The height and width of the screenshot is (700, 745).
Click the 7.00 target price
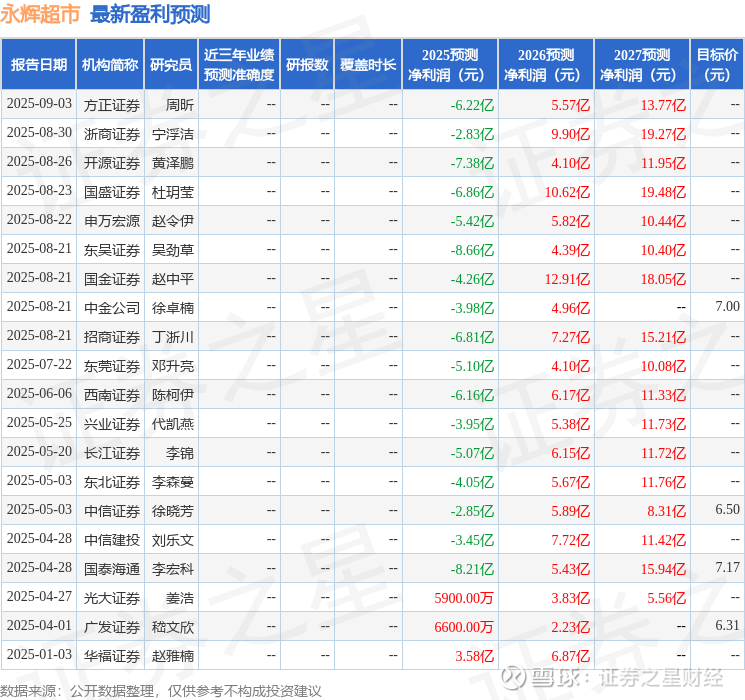coord(727,306)
